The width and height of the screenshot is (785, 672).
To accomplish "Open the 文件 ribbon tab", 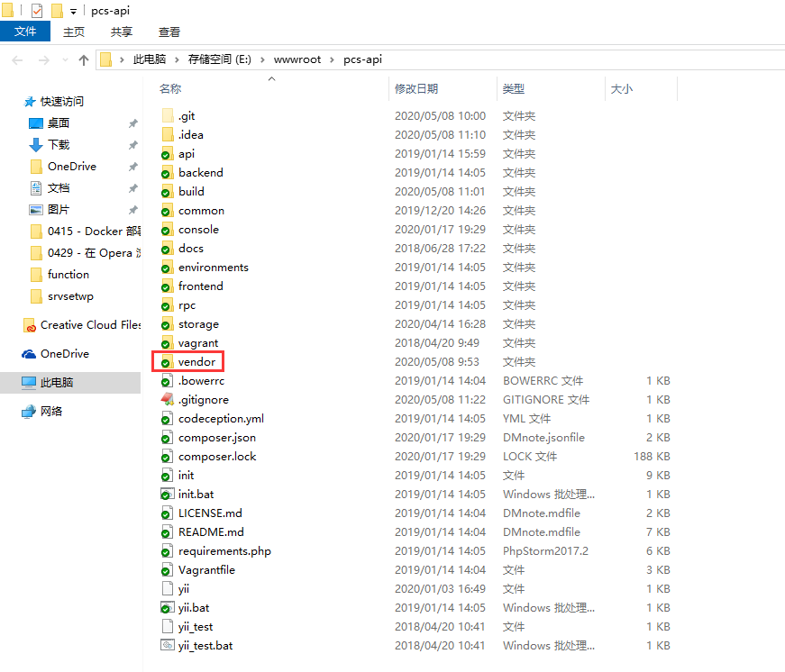I will click(25, 32).
